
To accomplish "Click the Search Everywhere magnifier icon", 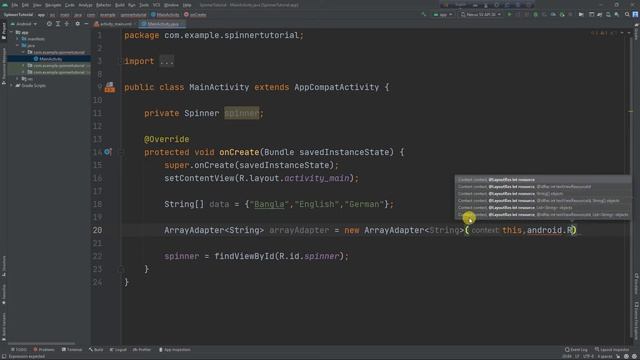I will [x=627, y=15].
